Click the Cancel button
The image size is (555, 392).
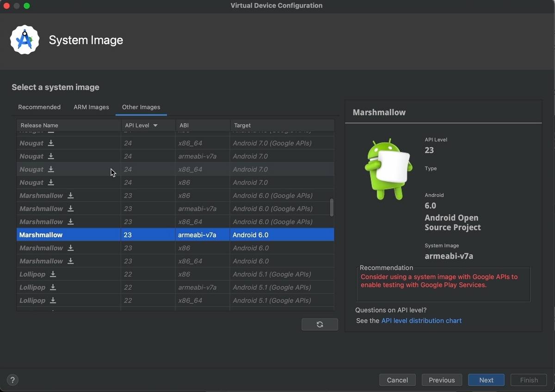(x=397, y=380)
